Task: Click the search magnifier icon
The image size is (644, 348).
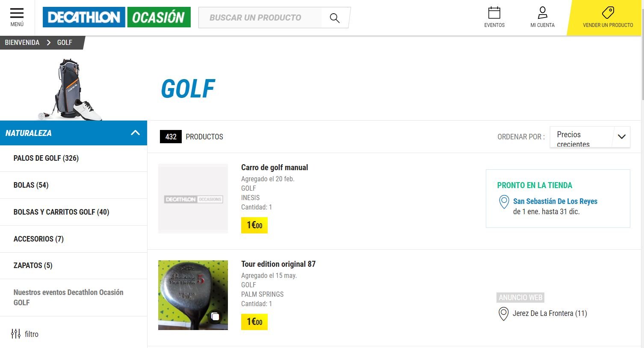Action: (335, 18)
